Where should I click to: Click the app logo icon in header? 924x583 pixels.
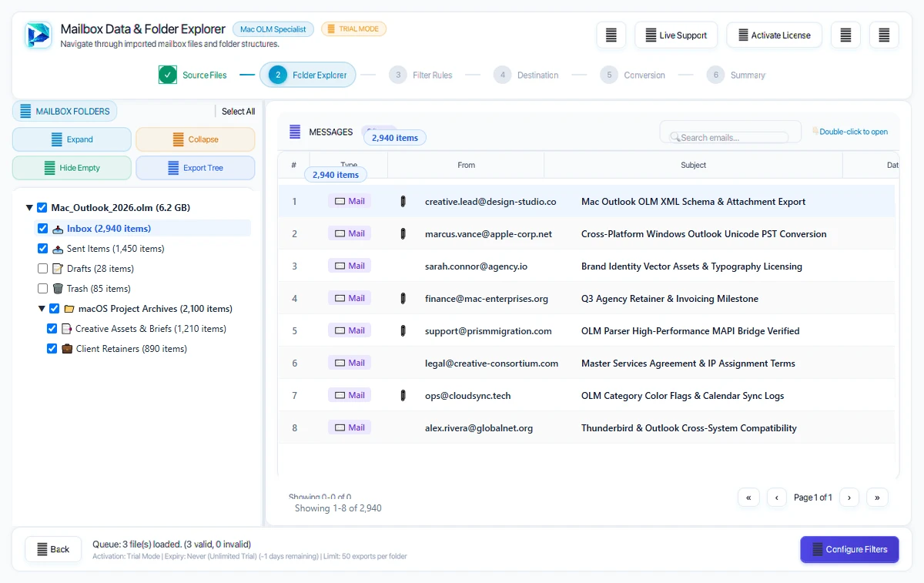(x=38, y=35)
